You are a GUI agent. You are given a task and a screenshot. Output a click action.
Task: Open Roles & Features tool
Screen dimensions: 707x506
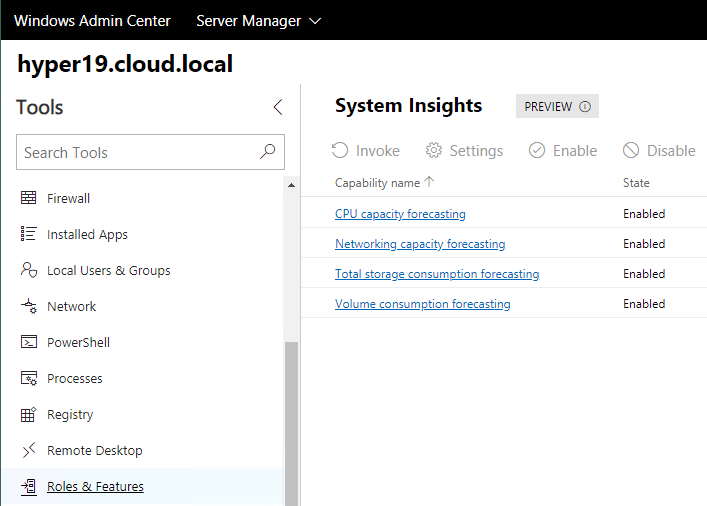(x=95, y=487)
